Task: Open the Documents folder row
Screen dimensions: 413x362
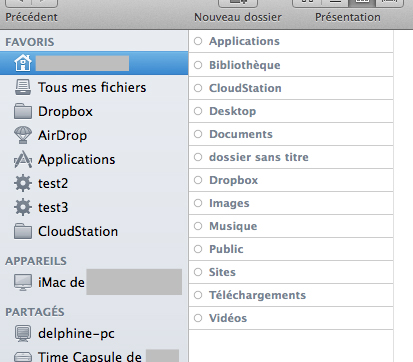Action: click(291, 134)
